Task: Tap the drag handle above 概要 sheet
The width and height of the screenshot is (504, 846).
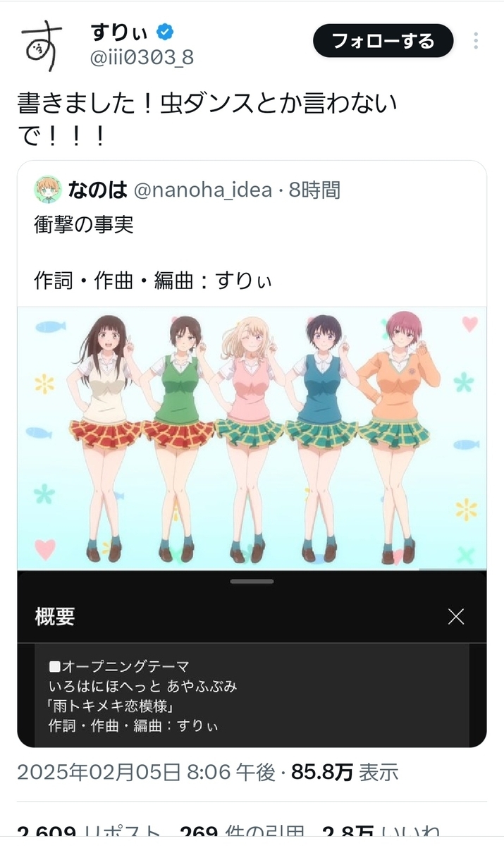Action: pyautogui.click(x=252, y=581)
